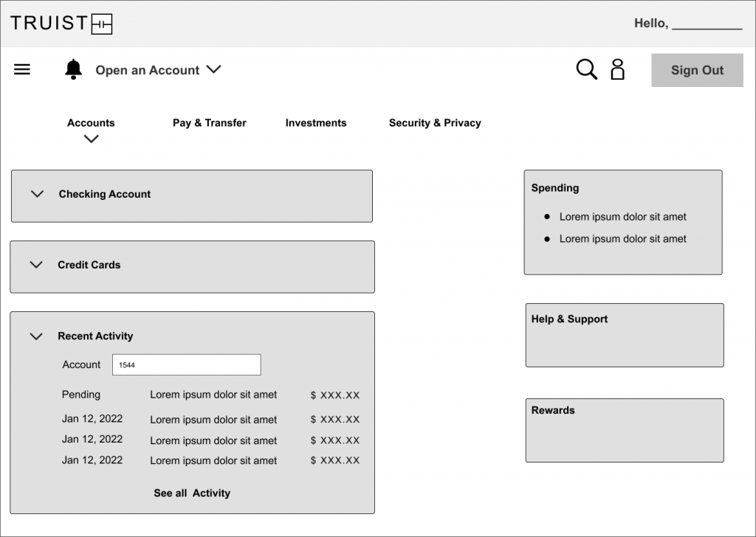Open the hamburger menu
The image size is (756, 537).
click(22, 70)
